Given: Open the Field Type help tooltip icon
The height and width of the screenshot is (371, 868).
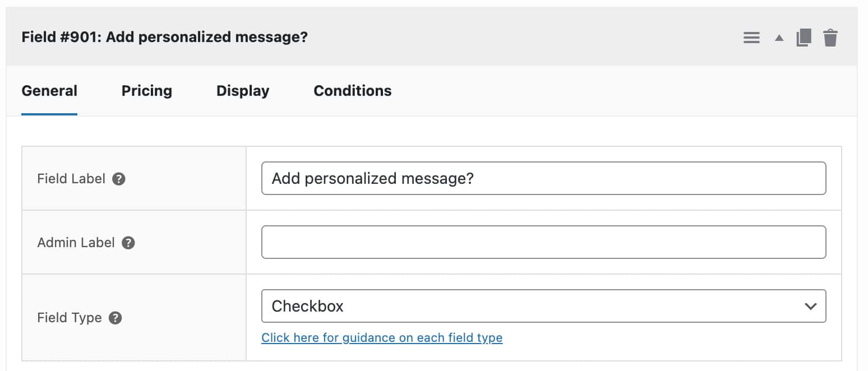Looking at the screenshot, I should pyautogui.click(x=115, y=317).
